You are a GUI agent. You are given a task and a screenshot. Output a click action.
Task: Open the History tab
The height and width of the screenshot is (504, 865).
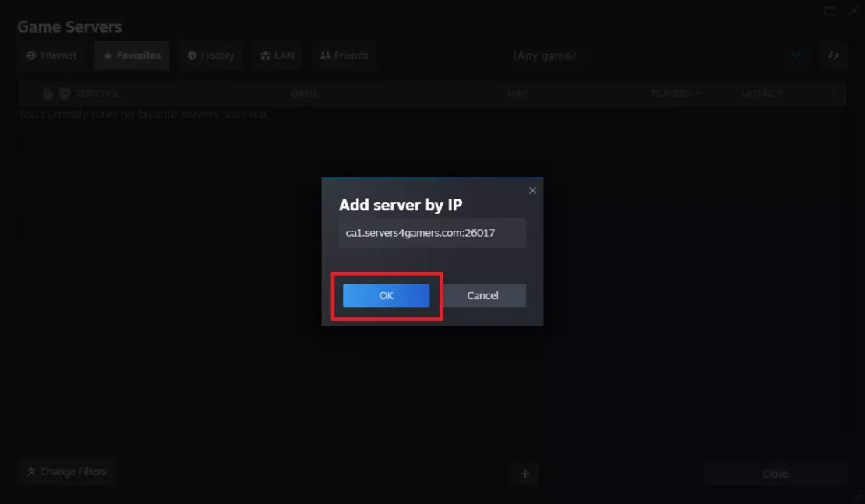tap(210, 55)
